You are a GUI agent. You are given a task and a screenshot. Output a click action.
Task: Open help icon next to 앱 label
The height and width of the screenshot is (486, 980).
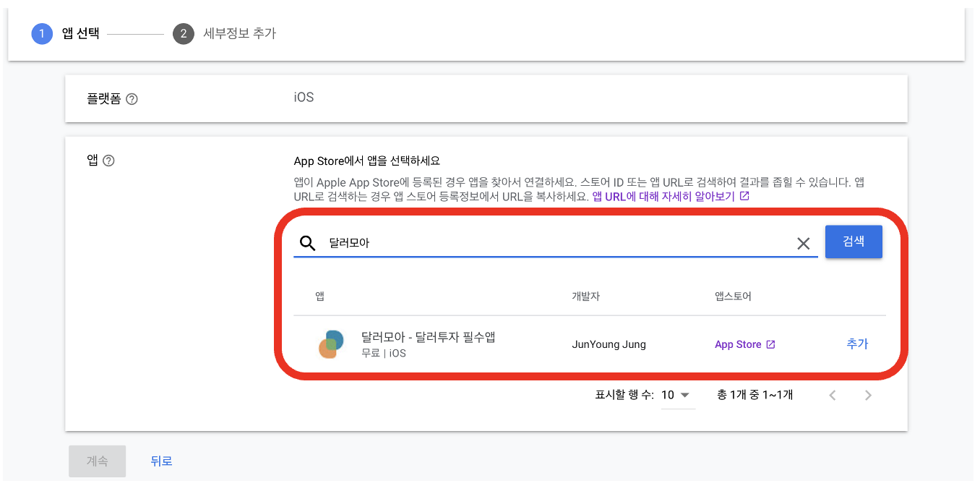tap(109, 161)
